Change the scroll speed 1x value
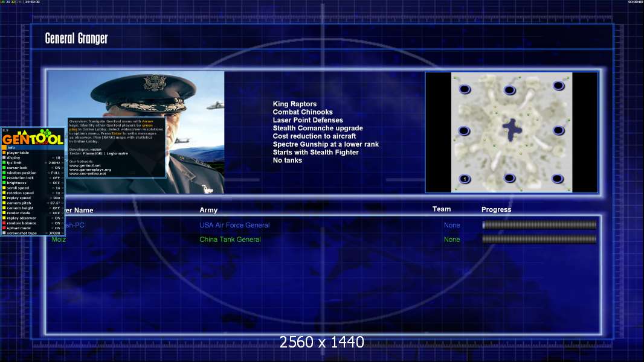The width and height of the screenshot is (644, 362). (58, 188)
